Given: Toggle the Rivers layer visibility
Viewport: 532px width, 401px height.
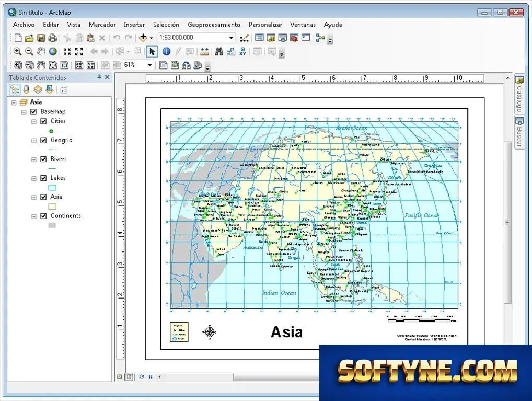Looking at the screenshot, I should (x=43, y=159).
